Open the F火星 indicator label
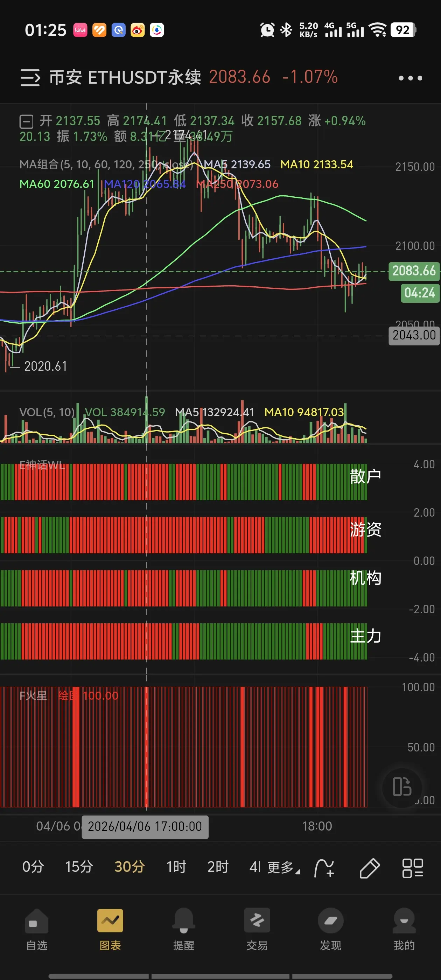The width and height of the screenshot is (441, 980). point(33,696)
